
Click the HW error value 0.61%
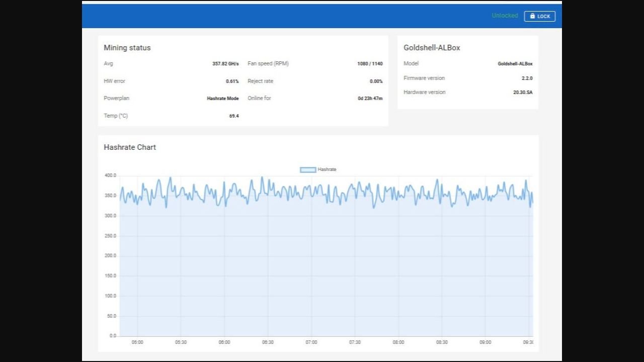point(232,81)
